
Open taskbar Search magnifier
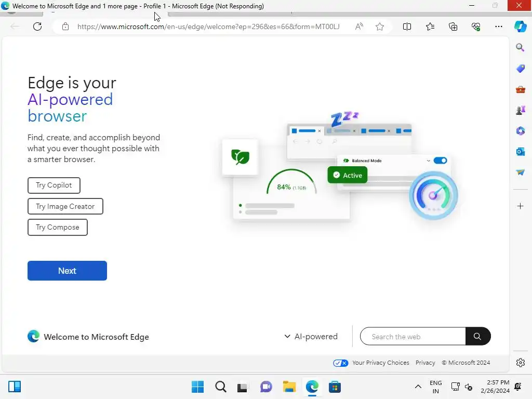220,387
